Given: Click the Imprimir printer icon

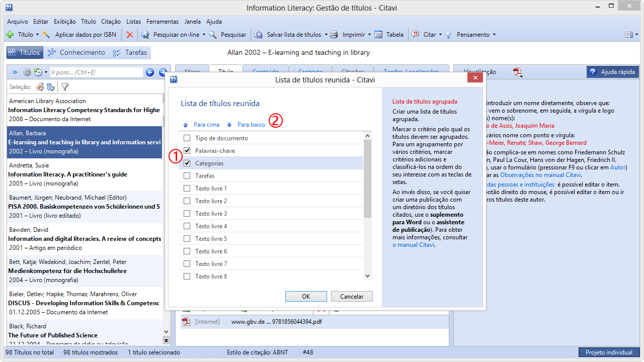Looking at the screenshot, I should tap(334, 35).
